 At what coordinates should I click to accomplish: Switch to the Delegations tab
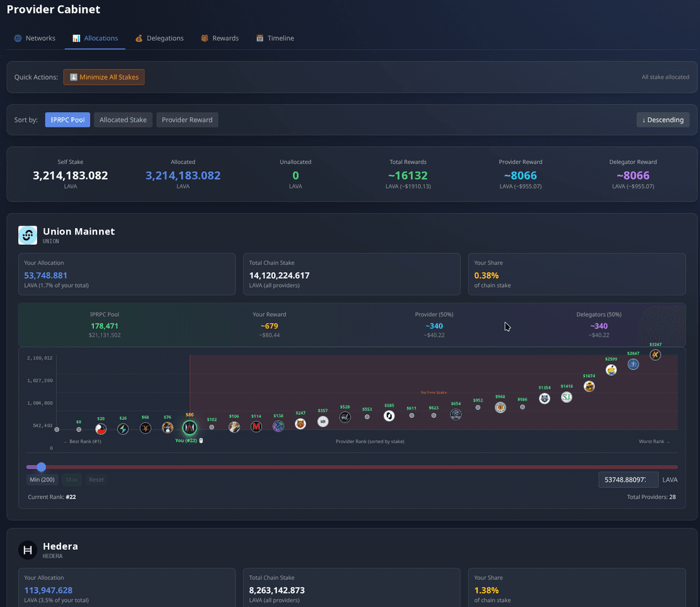(x=159, y=38)
